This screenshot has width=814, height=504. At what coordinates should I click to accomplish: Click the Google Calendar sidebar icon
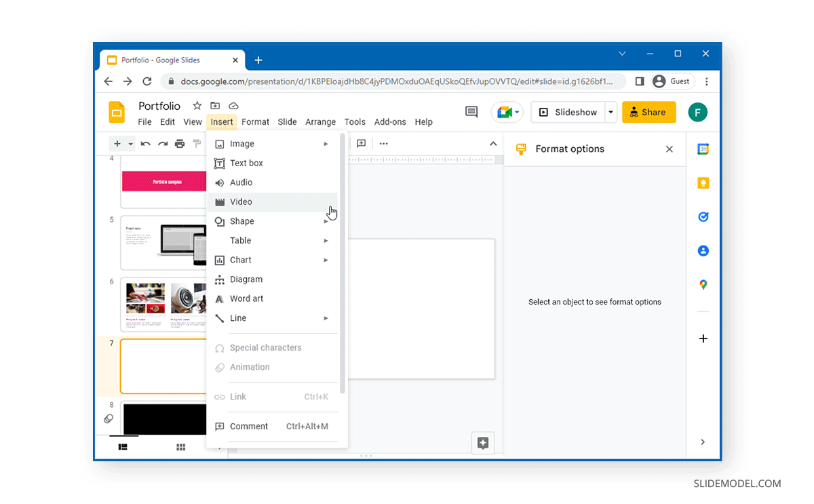[x=703, y=150]
